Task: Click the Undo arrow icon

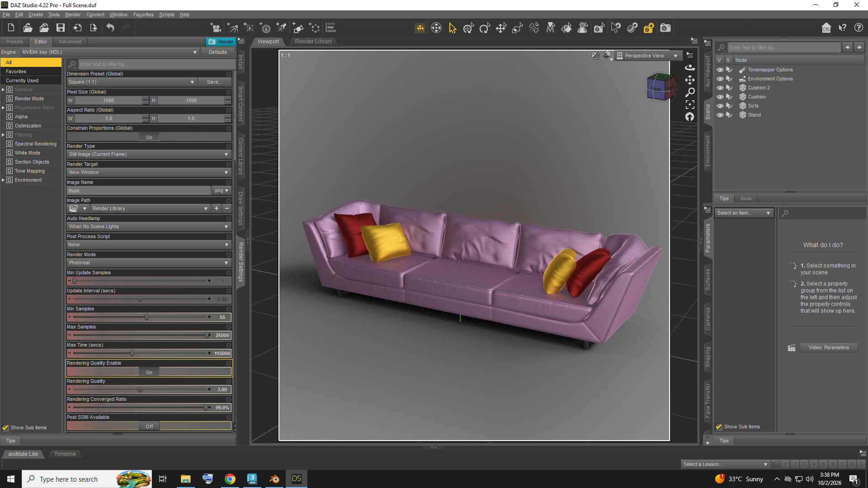Action: click(x=110, y=28)
